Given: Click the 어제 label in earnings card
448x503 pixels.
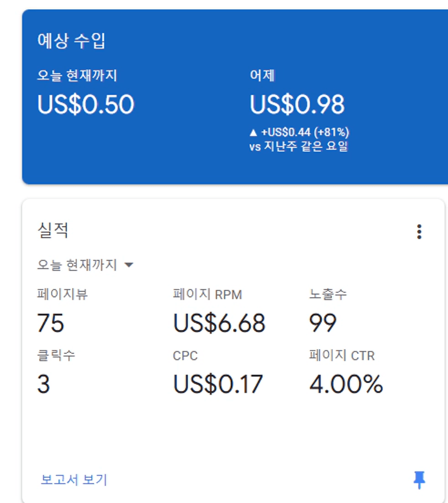Looking at the screenshot, I should tap(262, 75).
